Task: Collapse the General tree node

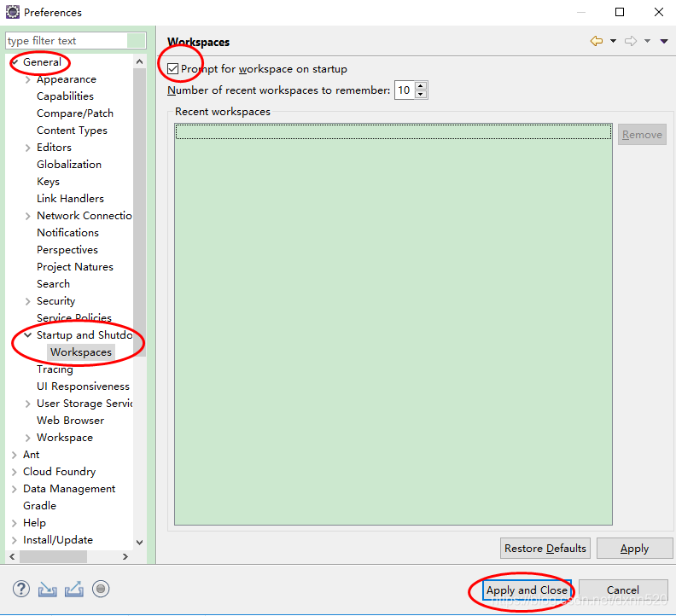Action: [x=15, y=62]
